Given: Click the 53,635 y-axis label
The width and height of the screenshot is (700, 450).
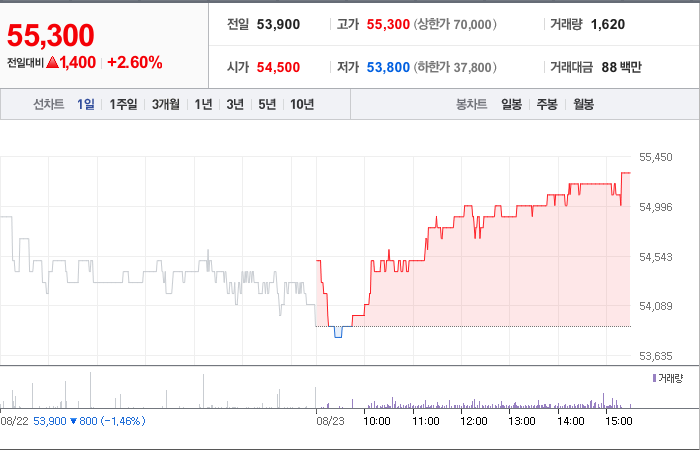Looking at the screenshot, I should click(x=655, y=356).
